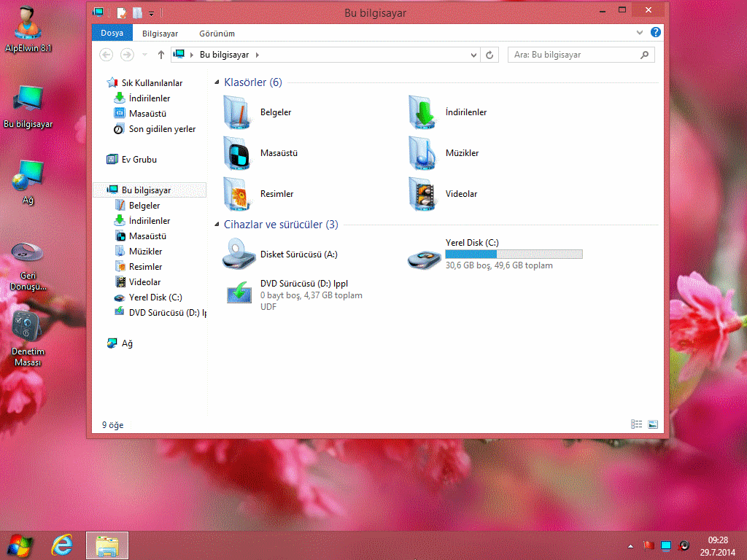
Task: Expand the ribbon with the chevron
Action: click(640, 33)
